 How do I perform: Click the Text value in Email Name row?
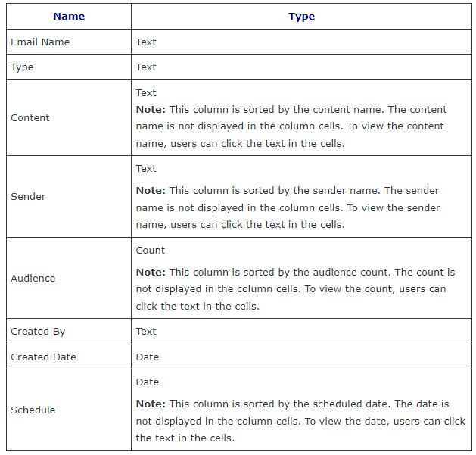pyautogui.click(x=146, y=42)
